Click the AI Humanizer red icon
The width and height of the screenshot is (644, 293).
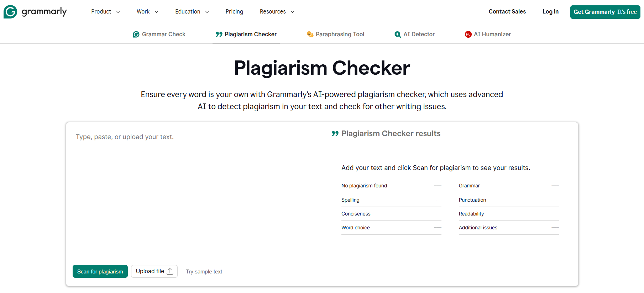coord(468,34)
